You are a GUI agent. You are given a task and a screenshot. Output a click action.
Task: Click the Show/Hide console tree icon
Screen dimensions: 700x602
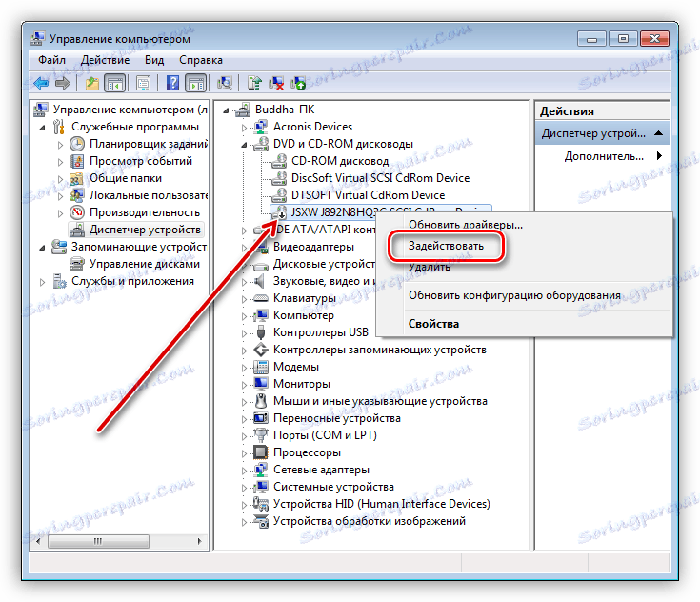pyautogui.click(x=115, y=83)
